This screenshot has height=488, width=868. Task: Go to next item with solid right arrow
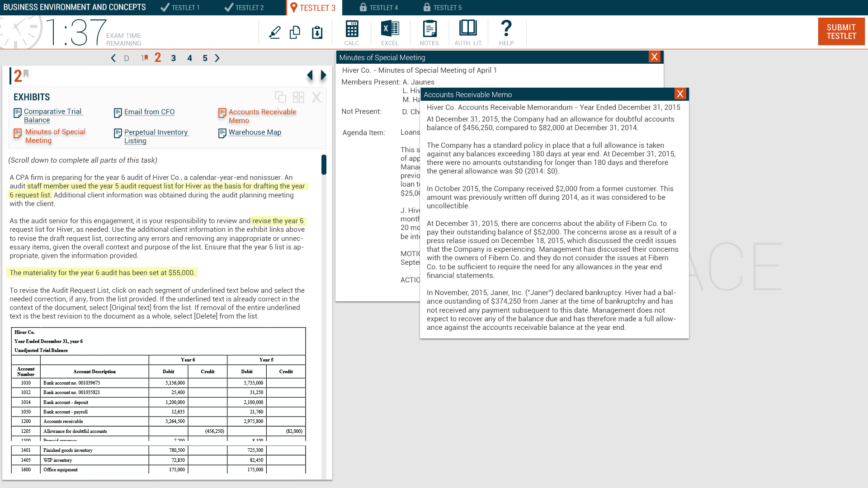(323, 75)
